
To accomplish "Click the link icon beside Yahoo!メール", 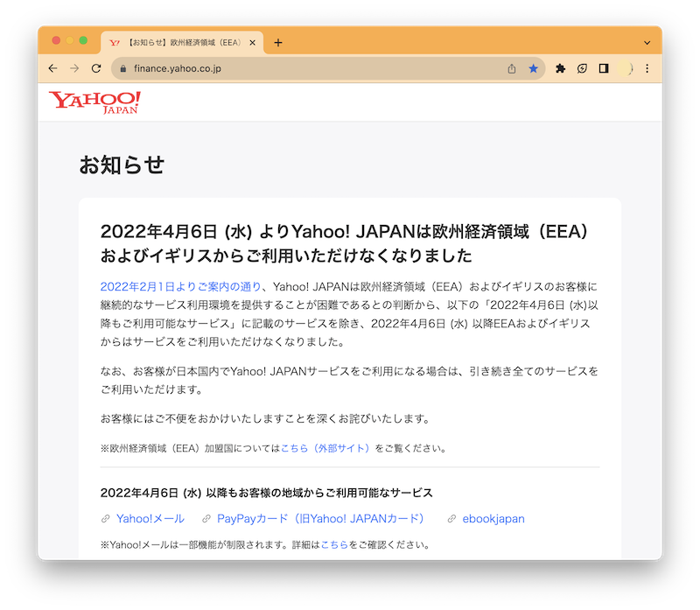I will [105, 518].
